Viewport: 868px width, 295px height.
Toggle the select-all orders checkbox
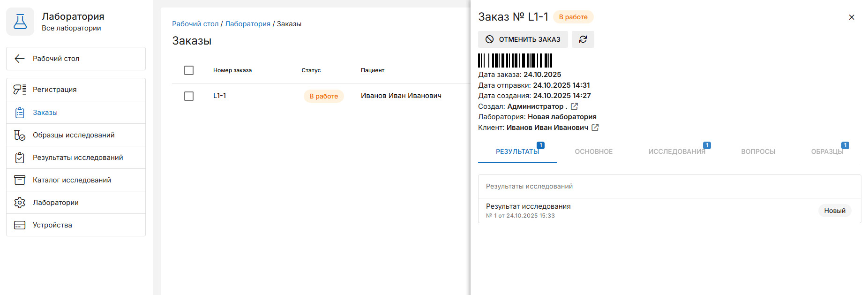coord(189,70)
